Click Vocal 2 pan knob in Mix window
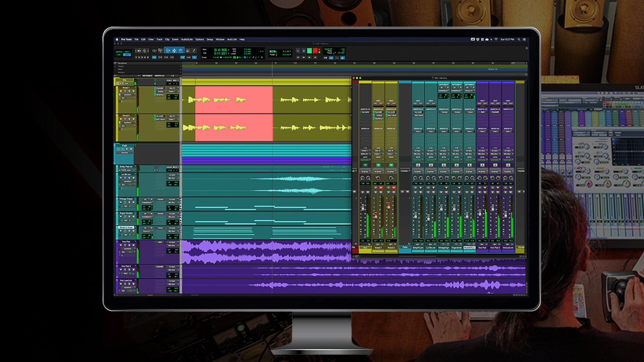 (391, 178)
